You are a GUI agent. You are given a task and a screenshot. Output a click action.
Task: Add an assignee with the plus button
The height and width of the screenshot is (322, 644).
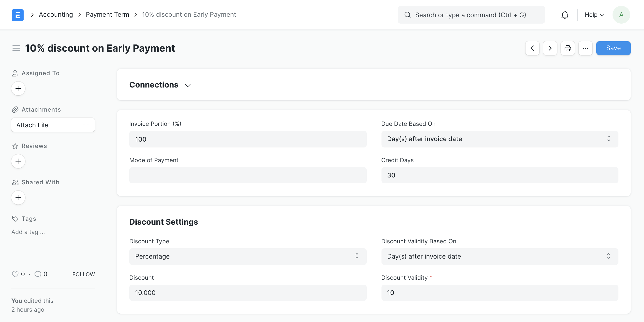click(18, 88)
